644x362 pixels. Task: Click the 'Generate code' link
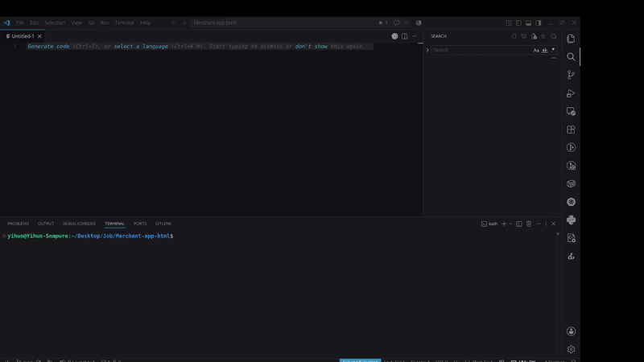[48, 47]
